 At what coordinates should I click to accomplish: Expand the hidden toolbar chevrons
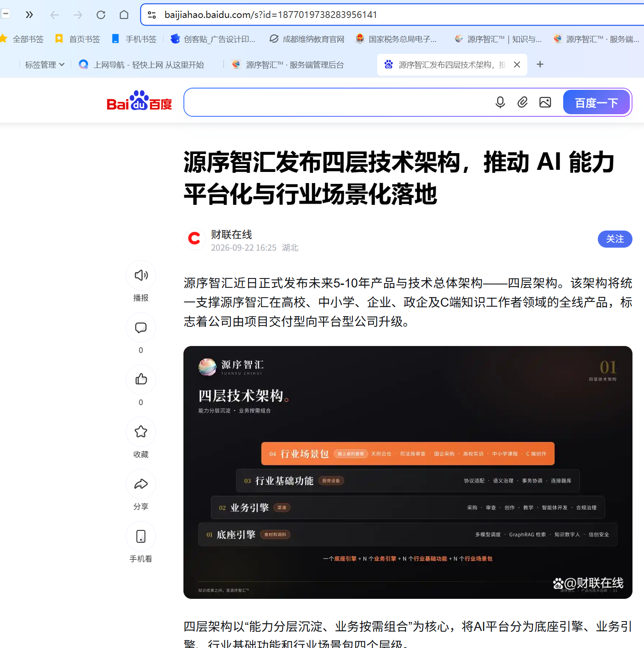pyautogui.click(x=29, y=15)
